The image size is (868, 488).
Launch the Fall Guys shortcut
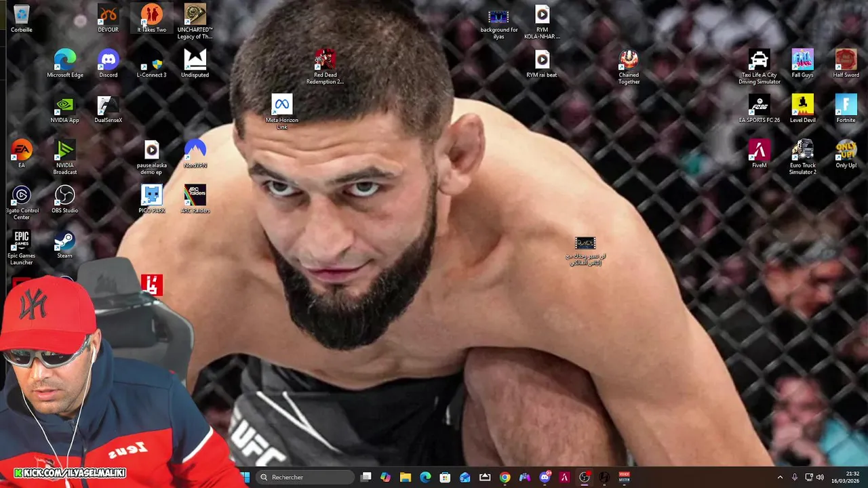coord(802,64)
